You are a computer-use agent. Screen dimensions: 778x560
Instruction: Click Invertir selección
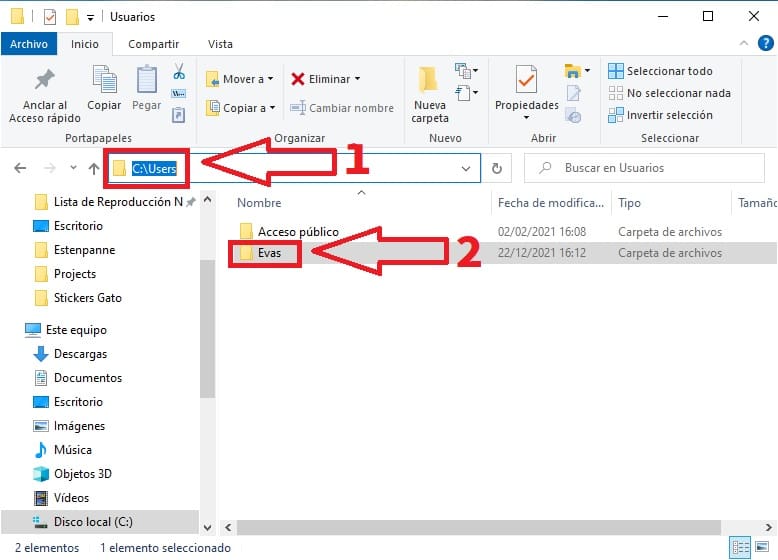660,115
